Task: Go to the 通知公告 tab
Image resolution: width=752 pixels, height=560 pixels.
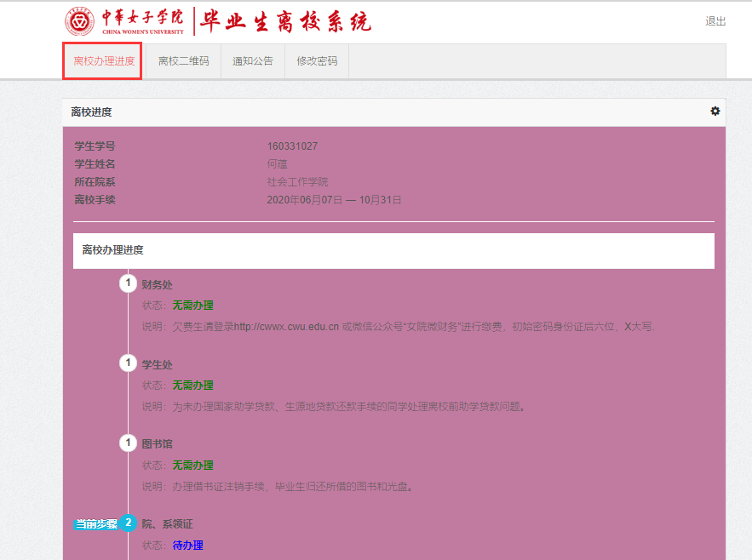Action: [x=253, y=61]
